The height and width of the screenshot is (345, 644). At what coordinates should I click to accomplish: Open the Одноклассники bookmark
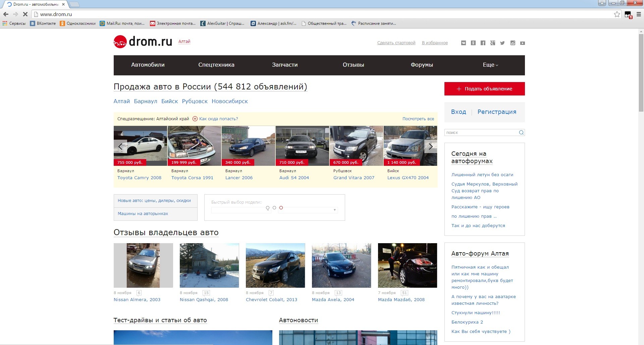pyautogui.click(x=77, y=23)
